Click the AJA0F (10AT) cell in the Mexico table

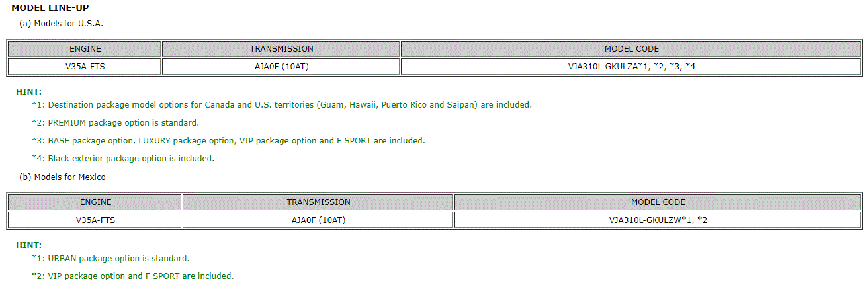coord(318,220)
